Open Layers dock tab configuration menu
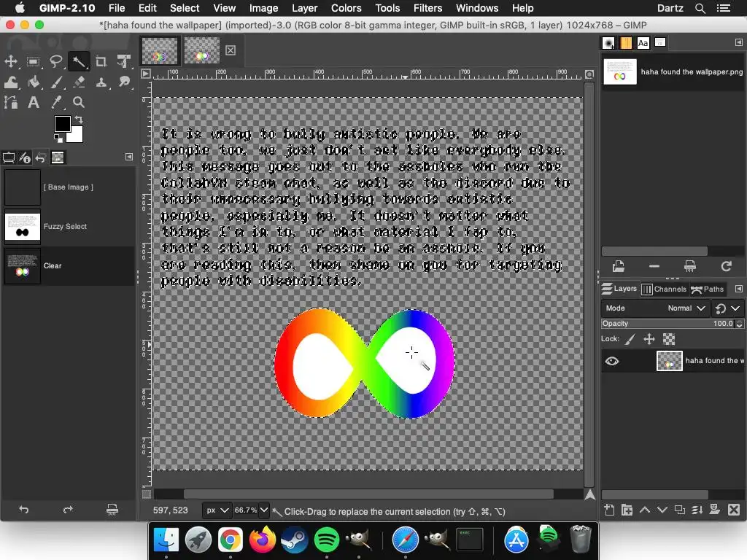 tap(738, 289)
